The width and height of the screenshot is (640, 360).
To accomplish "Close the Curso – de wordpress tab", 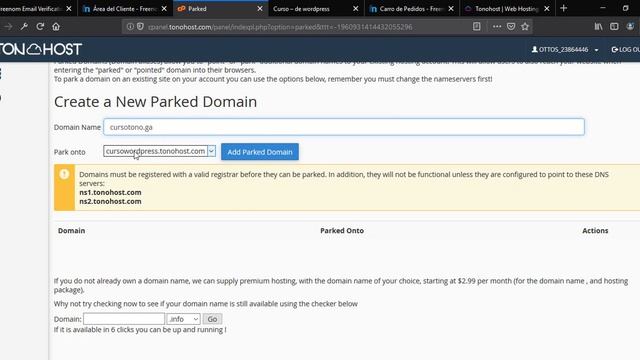I will pos(356,9).
